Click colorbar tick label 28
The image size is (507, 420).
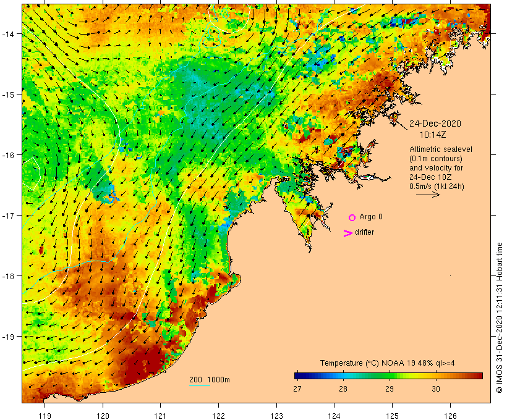pos(343,388)
